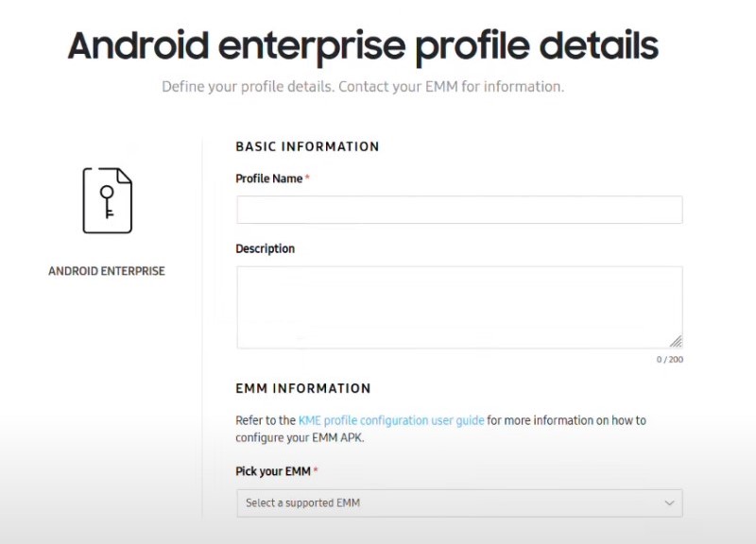
Task: Click the 0 / 200 character counter
Action: point(669,360)
